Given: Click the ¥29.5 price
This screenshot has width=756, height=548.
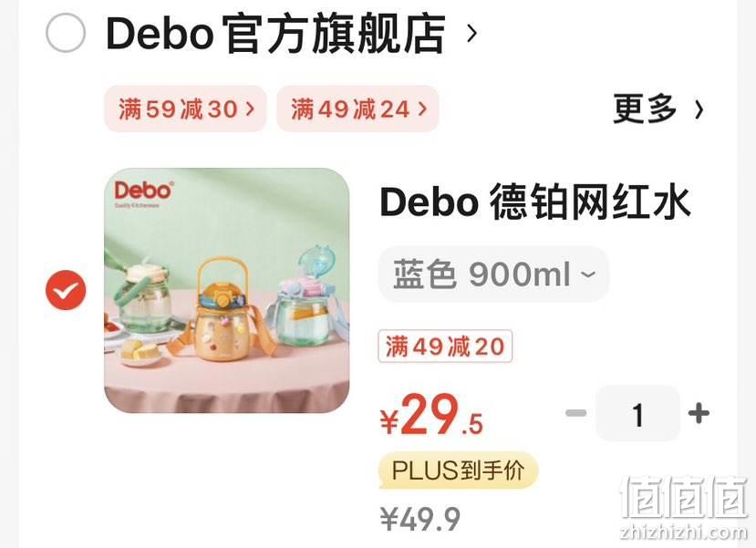Looking at the screenshot, I should click(x=431, y=415).
